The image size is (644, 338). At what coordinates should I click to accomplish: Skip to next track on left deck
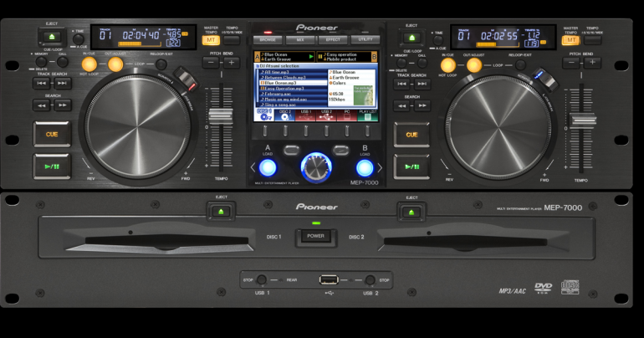tap(62, 83)
